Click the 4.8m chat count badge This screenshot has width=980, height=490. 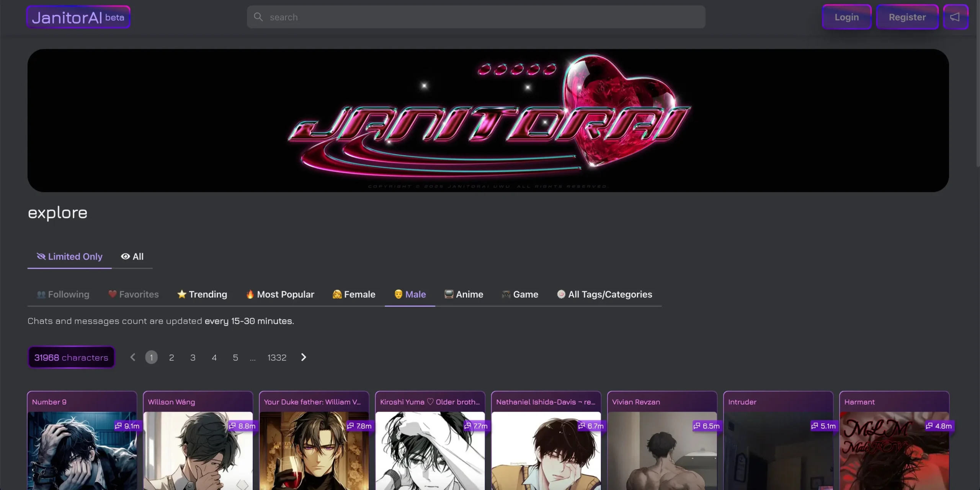pos(939,426)
